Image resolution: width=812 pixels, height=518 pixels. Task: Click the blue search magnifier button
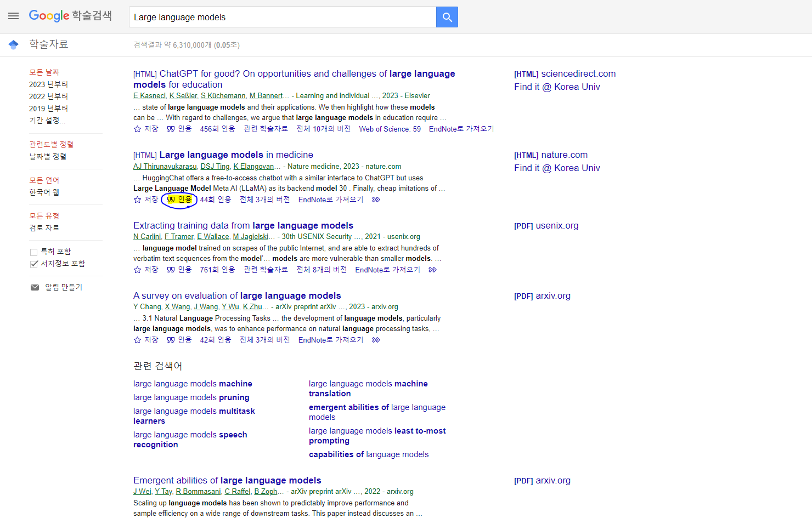[x=447, y=17]
